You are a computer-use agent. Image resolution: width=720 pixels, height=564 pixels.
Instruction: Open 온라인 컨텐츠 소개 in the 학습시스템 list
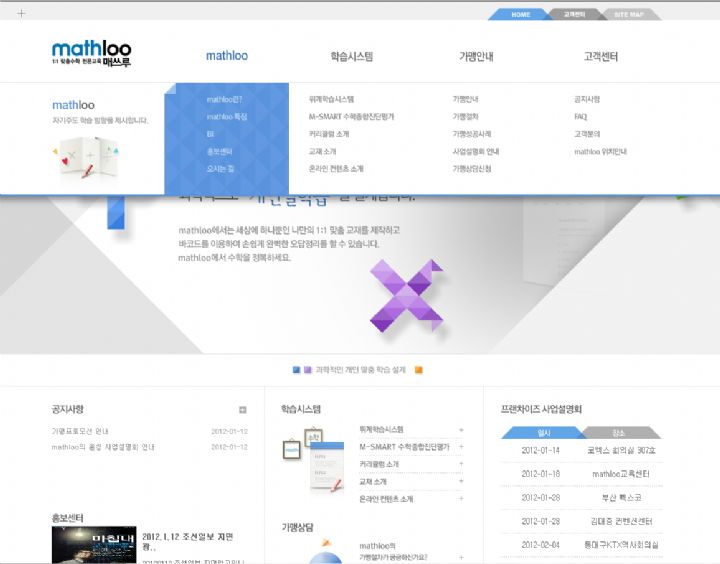coord(386,499)
